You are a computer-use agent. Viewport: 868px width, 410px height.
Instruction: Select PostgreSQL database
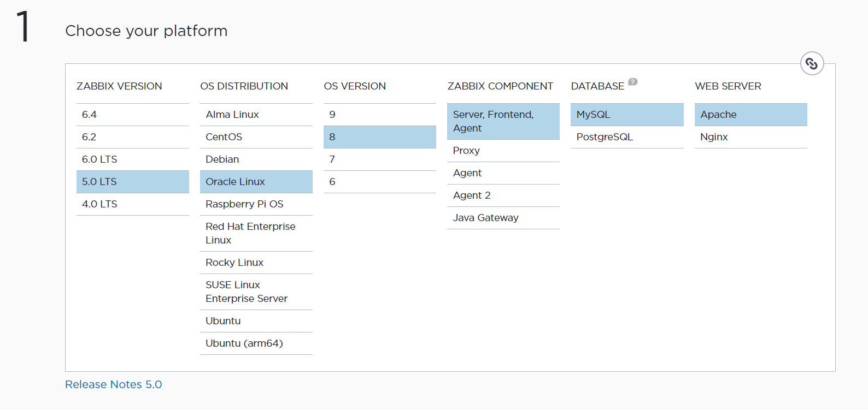[x=627, y=137]
